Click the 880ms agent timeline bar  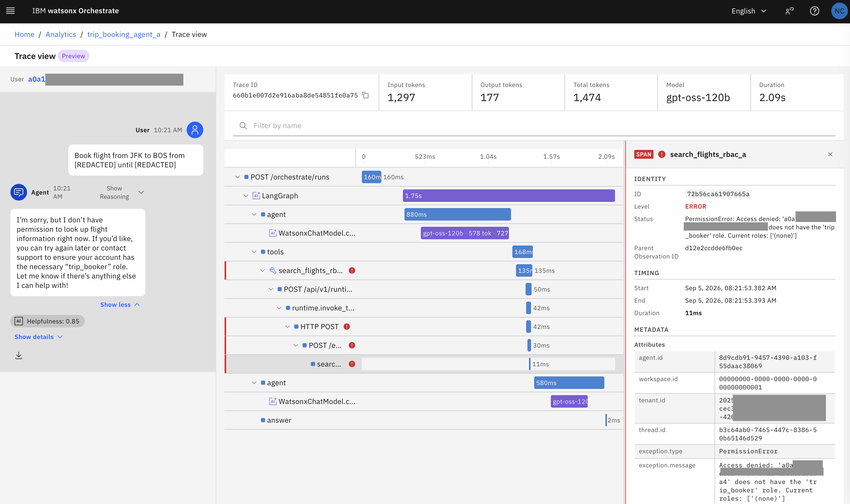457,214
